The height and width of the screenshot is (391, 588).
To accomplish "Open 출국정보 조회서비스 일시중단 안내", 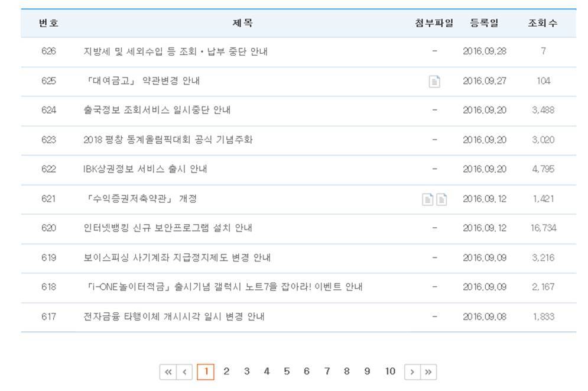I will tap(157, 110).
